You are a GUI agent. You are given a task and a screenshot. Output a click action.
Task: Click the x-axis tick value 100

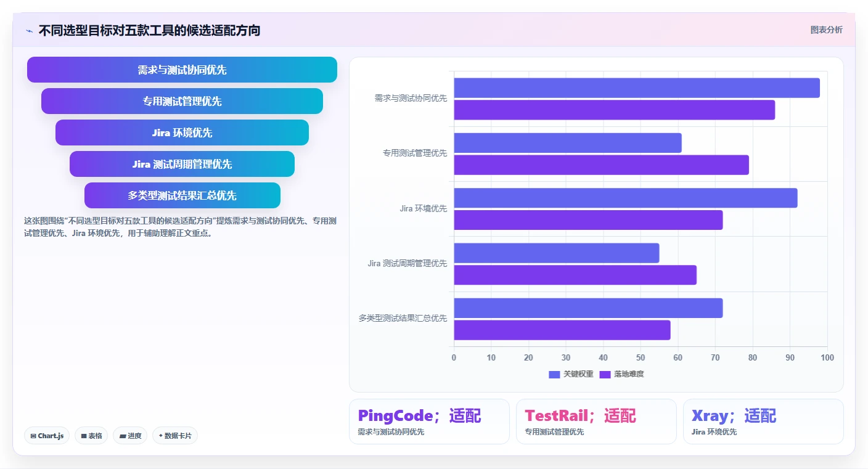(x=827, y=357)
